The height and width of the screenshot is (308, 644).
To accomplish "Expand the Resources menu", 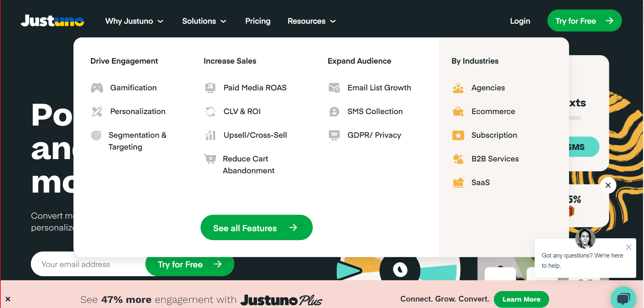I will click(311, 21).
